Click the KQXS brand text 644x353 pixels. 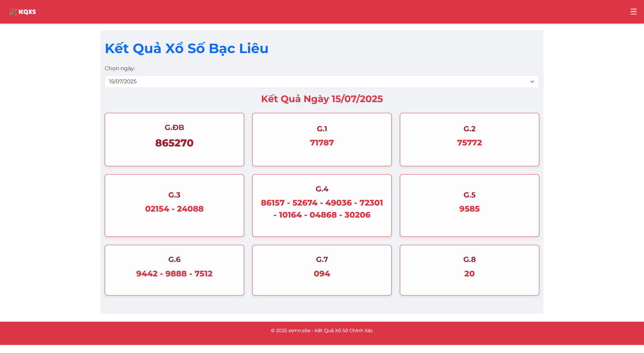[x=27, y=12]
